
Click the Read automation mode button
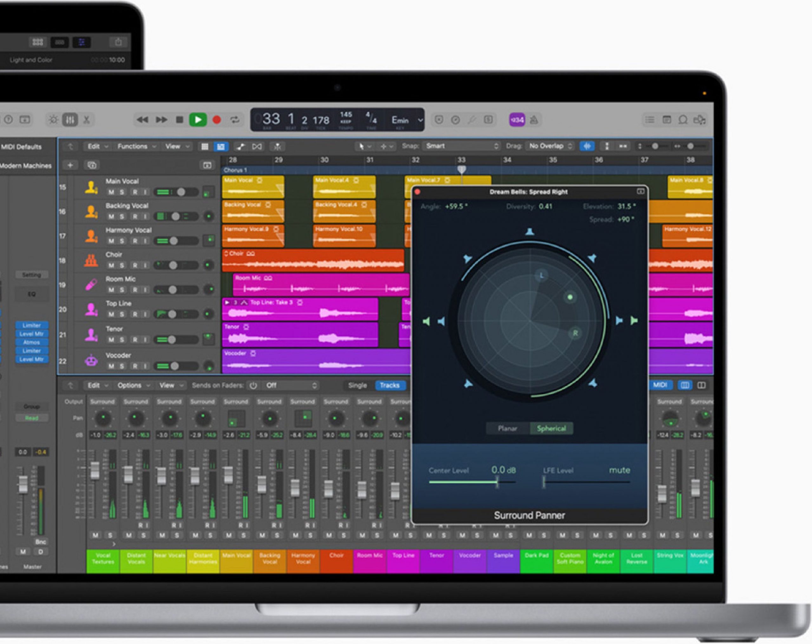pyautogui.click(x=32, y=418)
